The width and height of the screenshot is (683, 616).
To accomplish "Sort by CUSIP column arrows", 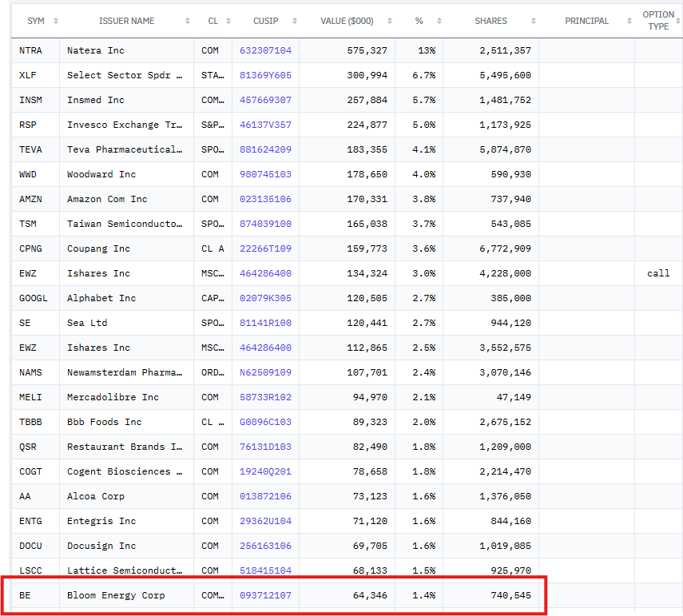I will pyautogui.click(x=295, y=21).
